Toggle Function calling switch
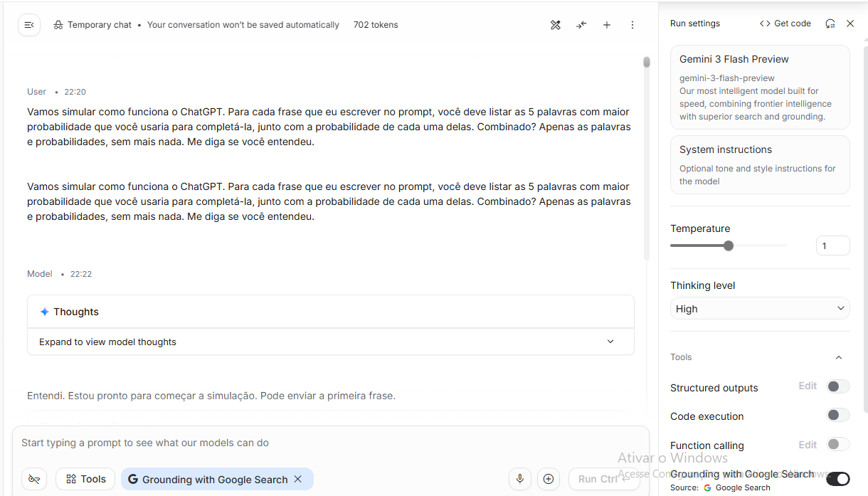868x496 pixels. [837, 444]
